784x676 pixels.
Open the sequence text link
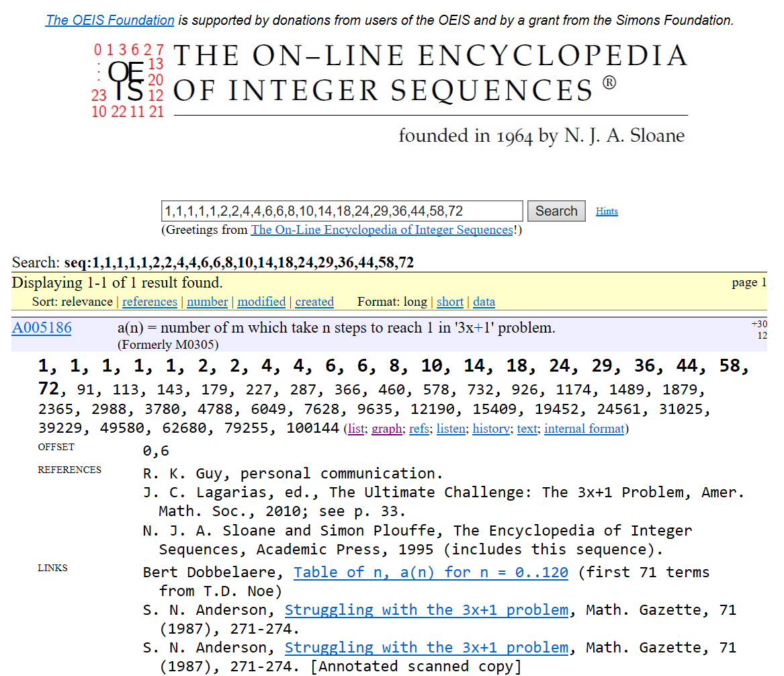click(527, 429)
